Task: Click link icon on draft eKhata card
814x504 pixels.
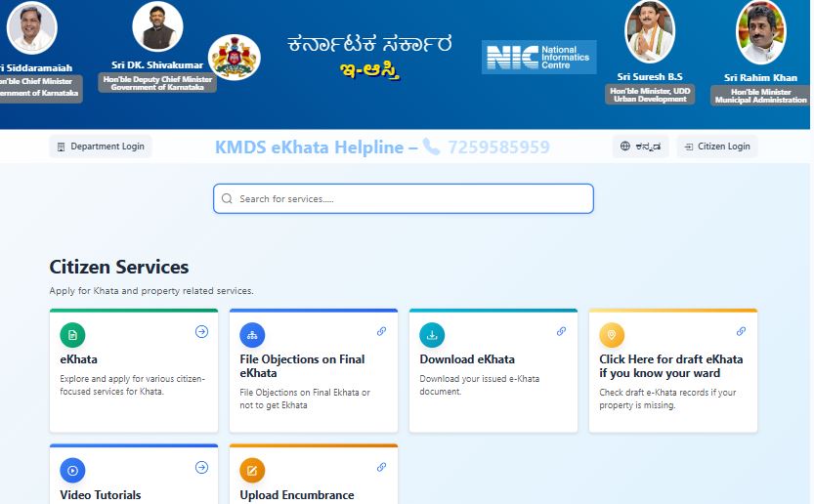Action: 741,331
